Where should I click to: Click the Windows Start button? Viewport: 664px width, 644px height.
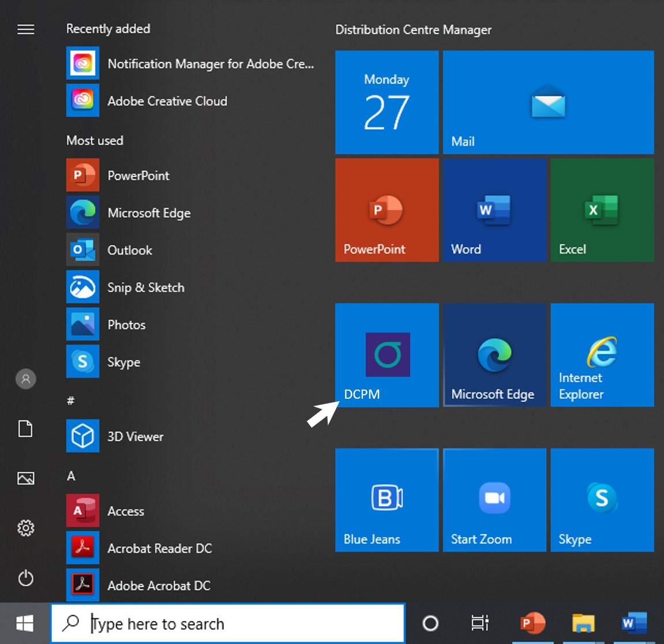pyautogui.click(x=25, y=623)
